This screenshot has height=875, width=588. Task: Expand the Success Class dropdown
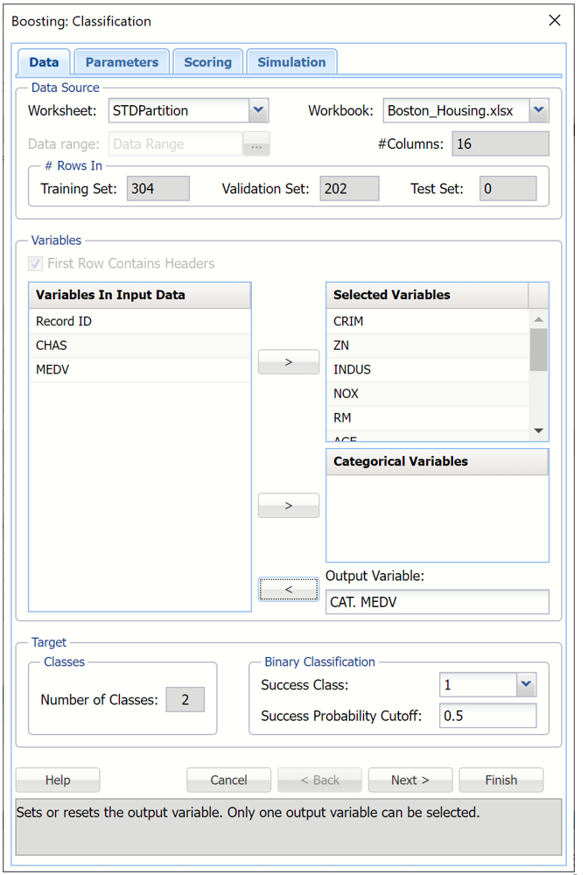tap(526, 684)
